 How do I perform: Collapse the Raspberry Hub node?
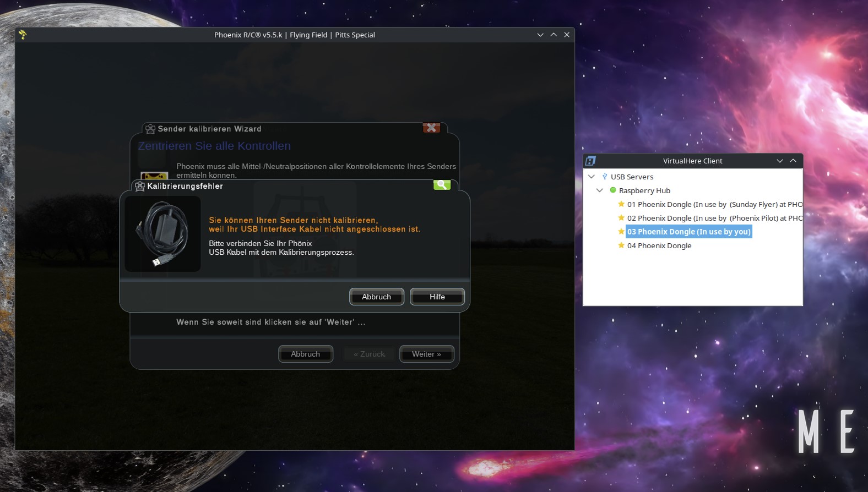click(600, 190)
